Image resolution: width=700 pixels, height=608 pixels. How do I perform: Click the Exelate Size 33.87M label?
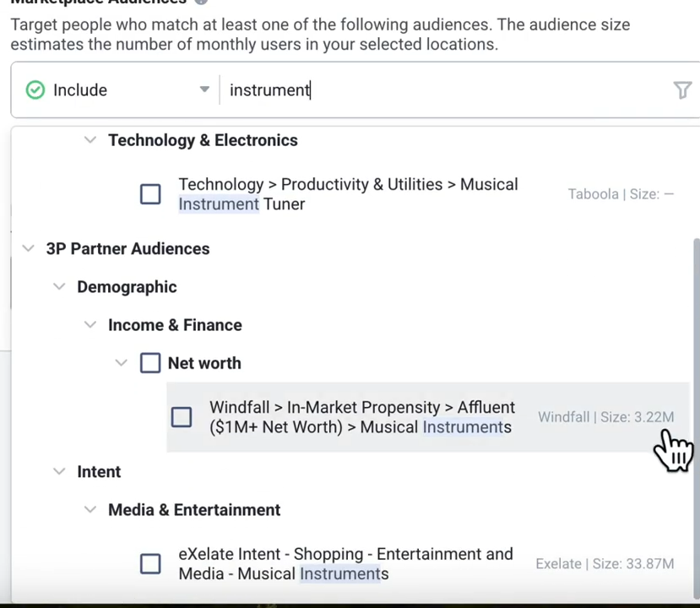tap(605, 564)
